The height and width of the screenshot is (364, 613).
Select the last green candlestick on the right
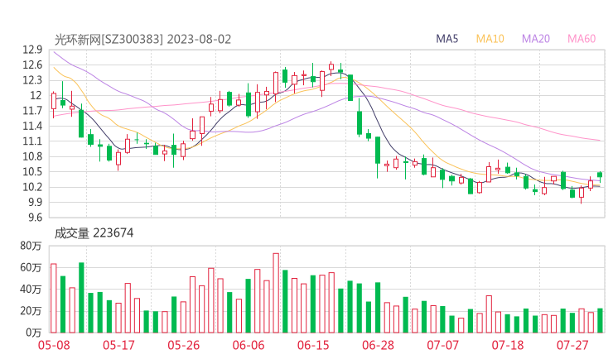[600, 176]
